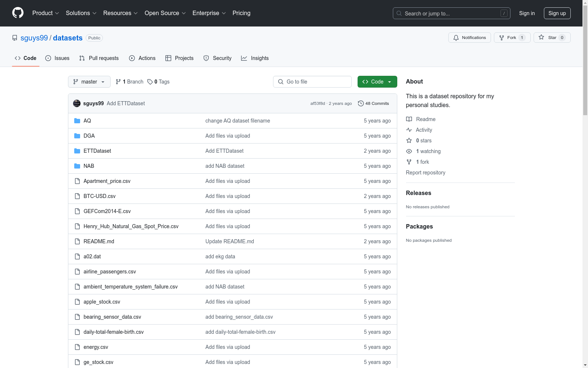The width and height of the screenshot is (588, 368).
Task: Click Report repository link
Action: (426, 173)
